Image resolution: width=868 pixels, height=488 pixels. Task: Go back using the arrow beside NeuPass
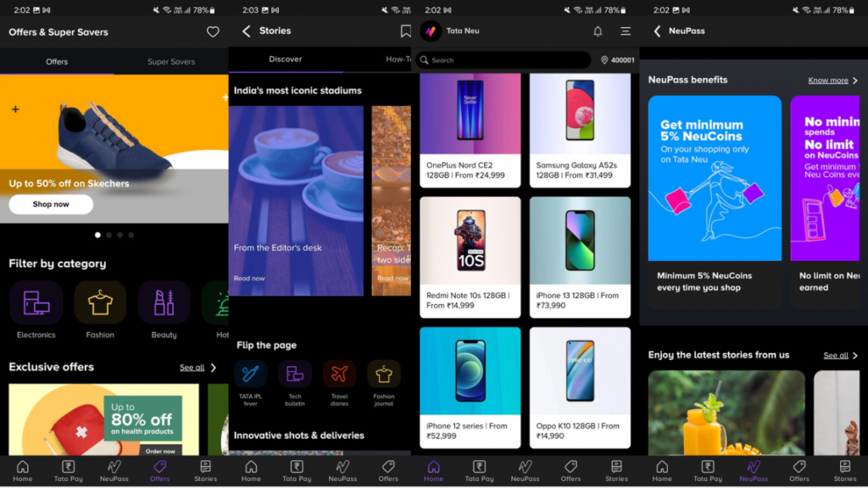click(x=657, y=31)
